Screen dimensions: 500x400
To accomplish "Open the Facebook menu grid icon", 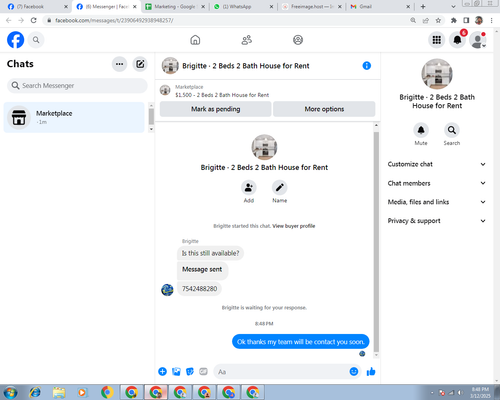I will [437, 40].
